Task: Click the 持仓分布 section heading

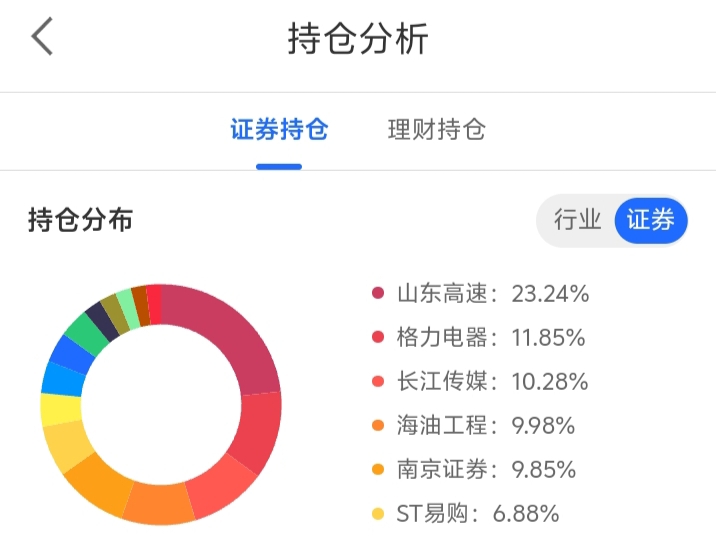Action: [80, 220]
